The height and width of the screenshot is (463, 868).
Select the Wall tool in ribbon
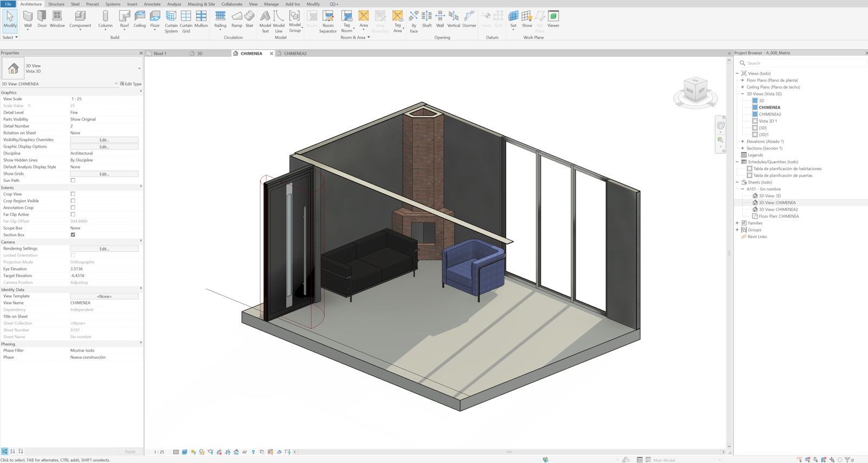click(28, 19)
